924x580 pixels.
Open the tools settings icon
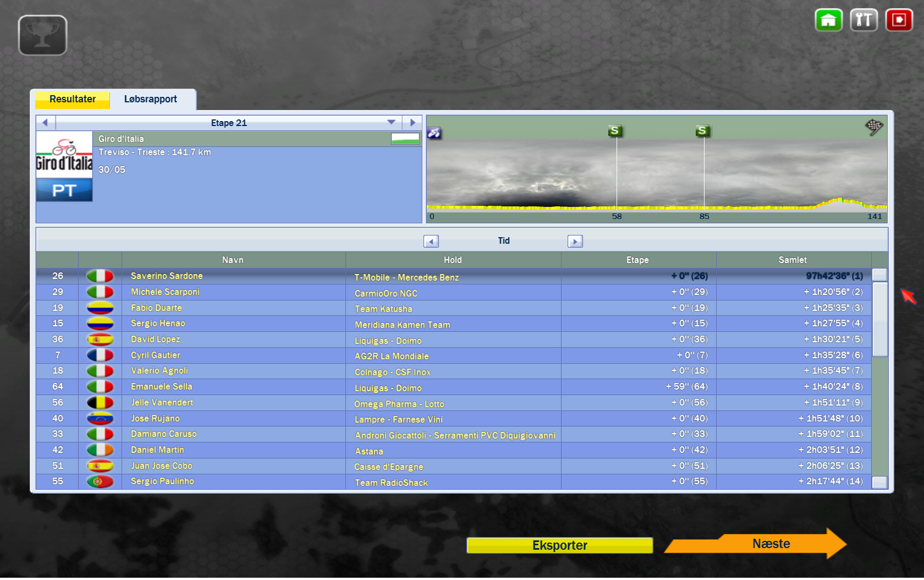864,20
